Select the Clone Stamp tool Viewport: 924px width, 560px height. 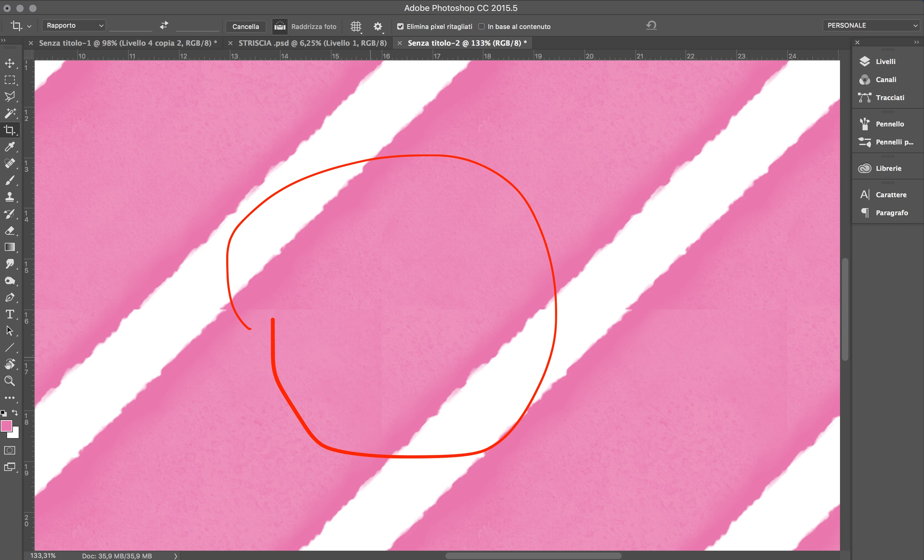10,197
